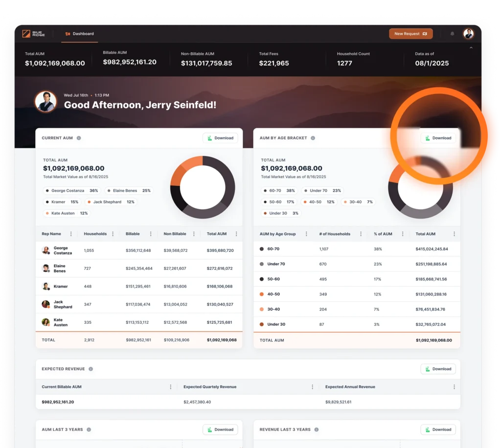Viewport: 501px width, 448px height.
Task: Click the Current AUM donut chart
Action: click(203, 187)
